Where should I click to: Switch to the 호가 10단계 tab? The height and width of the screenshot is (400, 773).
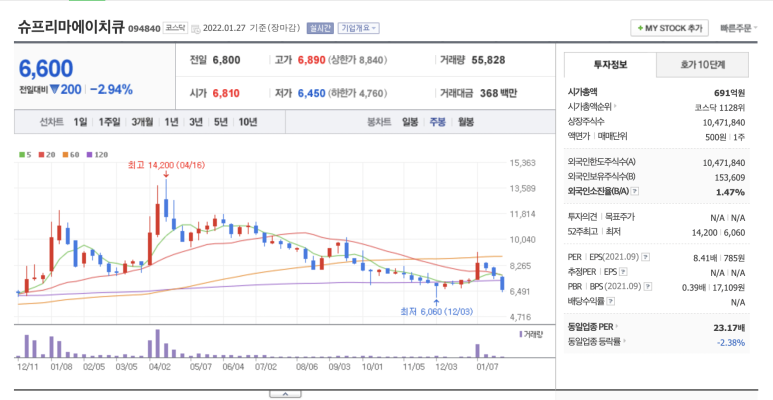703,65
